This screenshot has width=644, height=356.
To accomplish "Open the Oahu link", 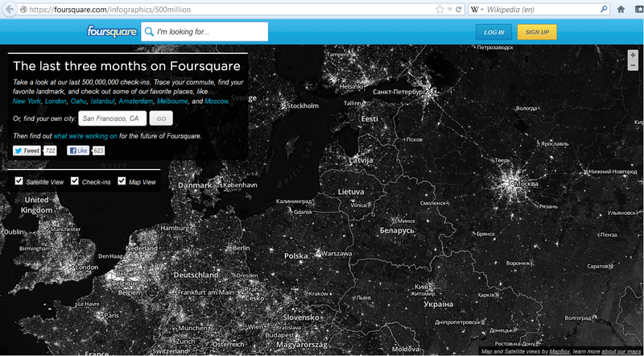I will (x=78, y=101).
